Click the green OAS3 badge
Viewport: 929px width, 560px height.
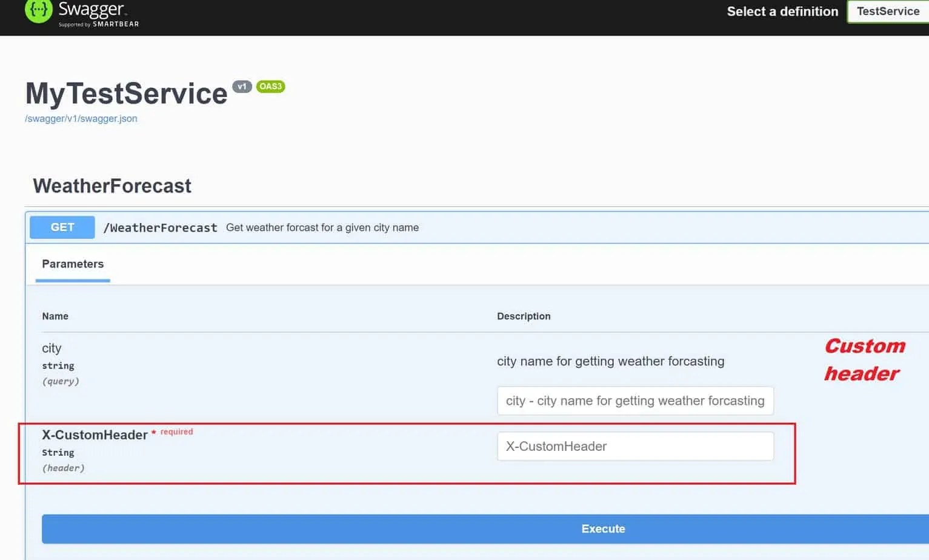(x=270, y=86)
